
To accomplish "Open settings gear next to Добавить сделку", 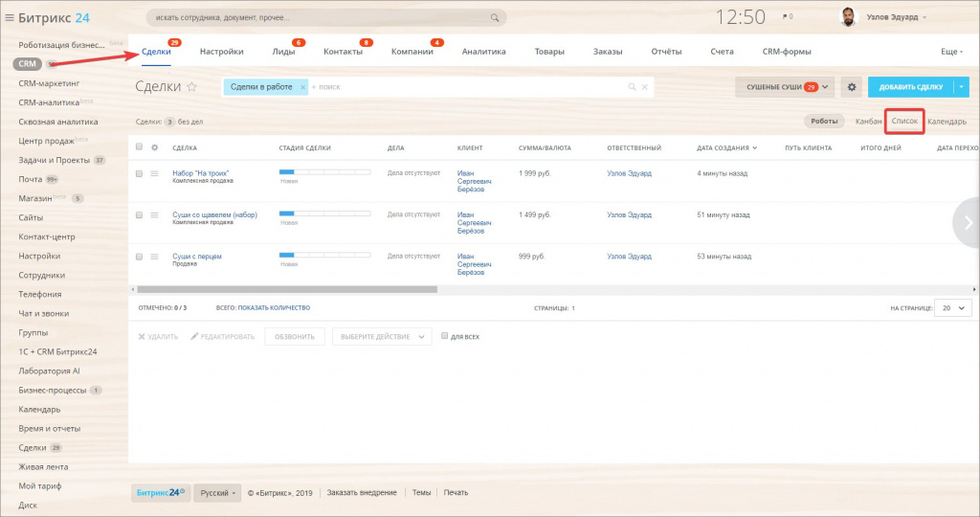I will click(851, 87).
